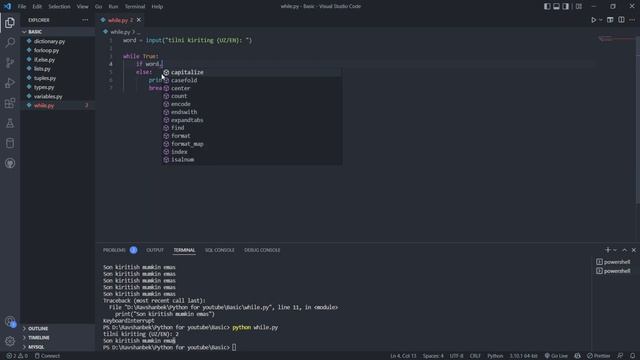Open the Edit menu
This screenshot has height=360, width=640.
point(37,7)
